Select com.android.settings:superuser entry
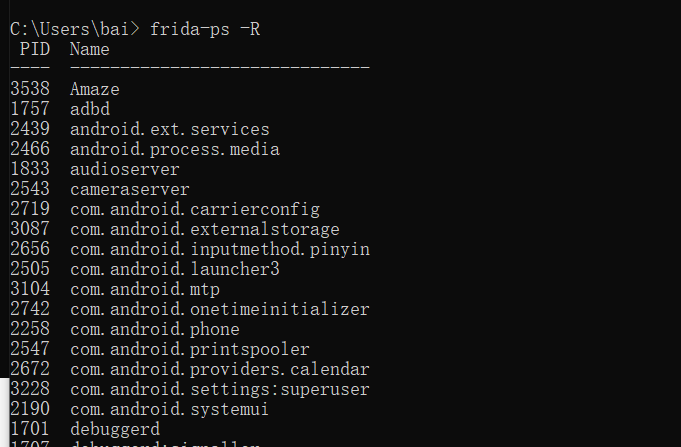 click(x=219, y=389)
